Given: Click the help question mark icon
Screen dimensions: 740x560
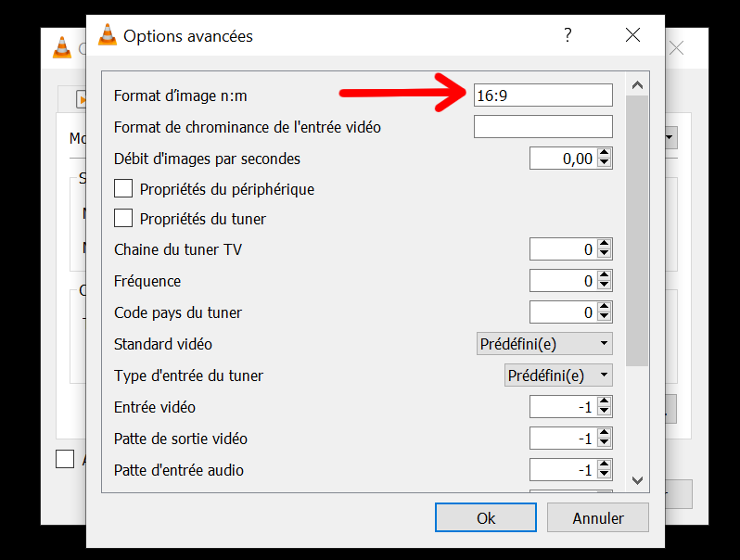Looking at the screenshot, I should [568, 35].
